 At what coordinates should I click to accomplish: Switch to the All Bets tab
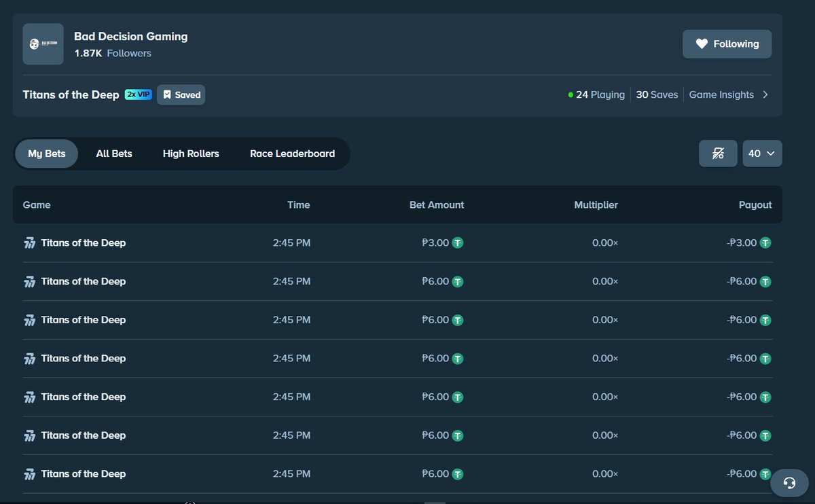pos(114,154)
